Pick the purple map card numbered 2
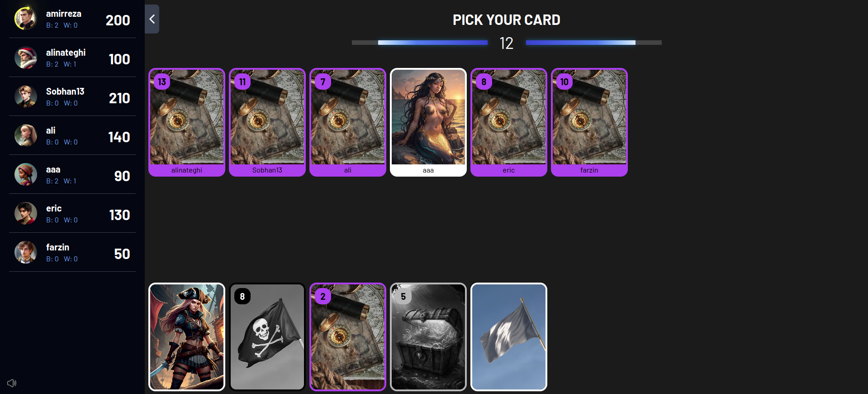868x394 pixels. (348, 337)
